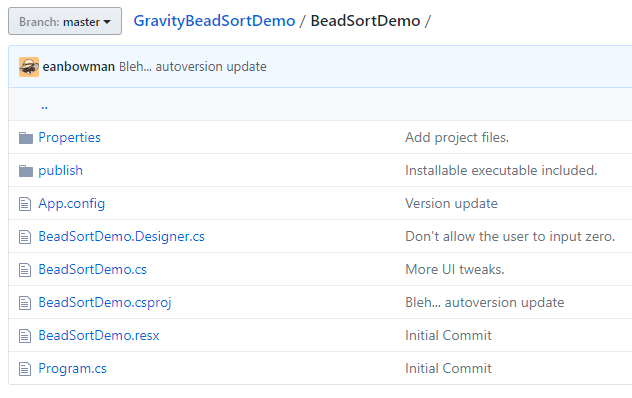Open 'Add project files.' commit message
Screen dimensions: 632x398
(457, 138)
